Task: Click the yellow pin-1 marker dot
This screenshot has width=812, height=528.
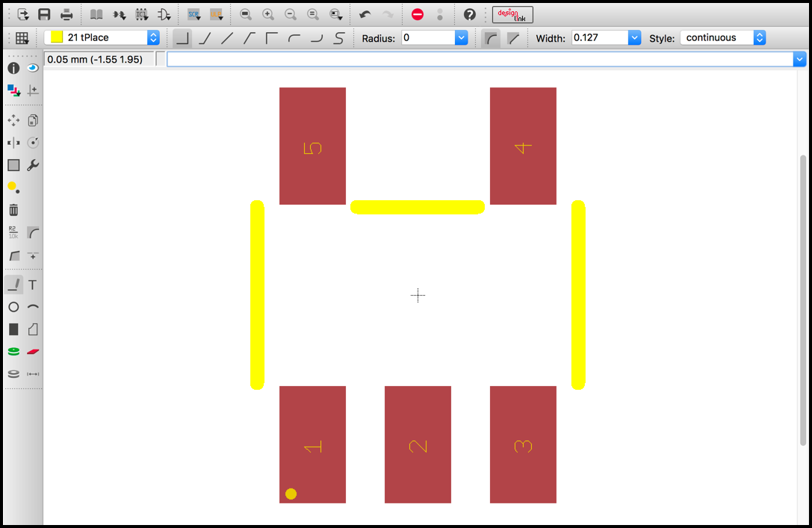Action: (x=291, y=494)
